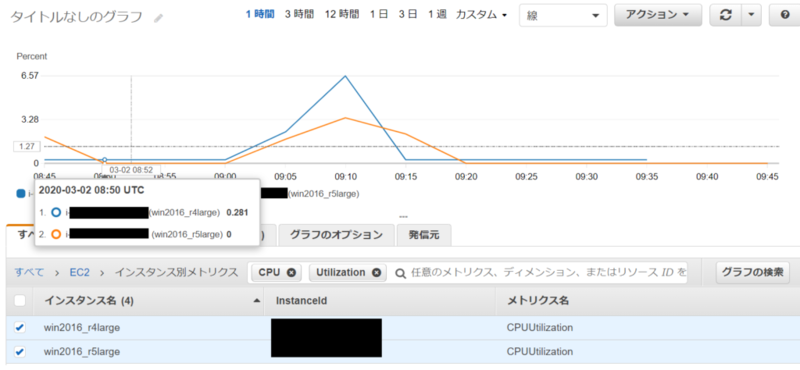Open the アクション dropdown menu

pyautogui.click(x=658, y=15)
